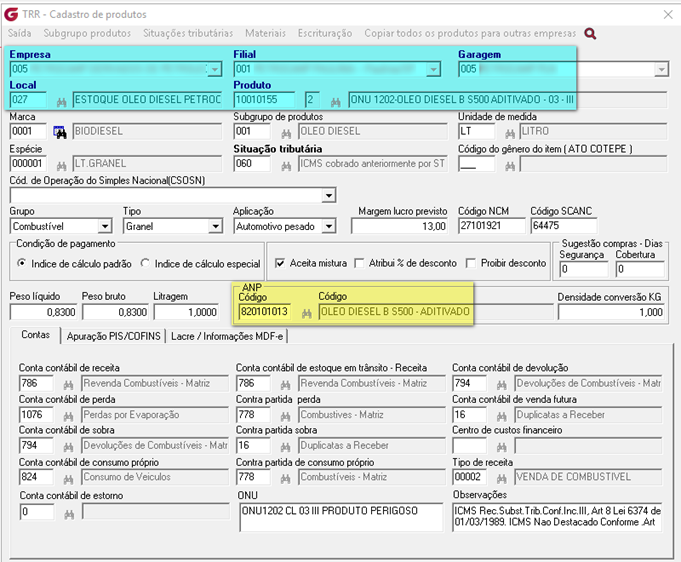Image resolution: width=681 pixels, height=562 pixels.
Task: Click the ANP Código binoculars lookup icon
Action: click(x=307, y=313)
